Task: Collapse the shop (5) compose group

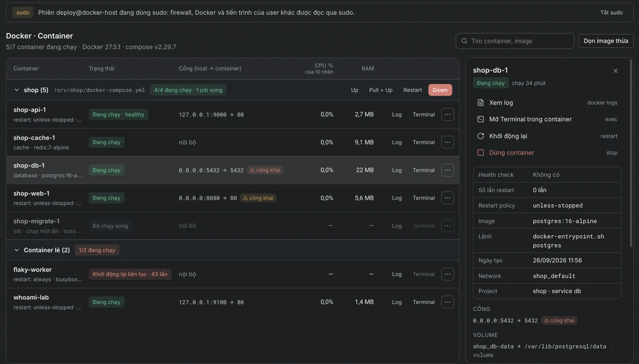Action: [x=16, y=90]
